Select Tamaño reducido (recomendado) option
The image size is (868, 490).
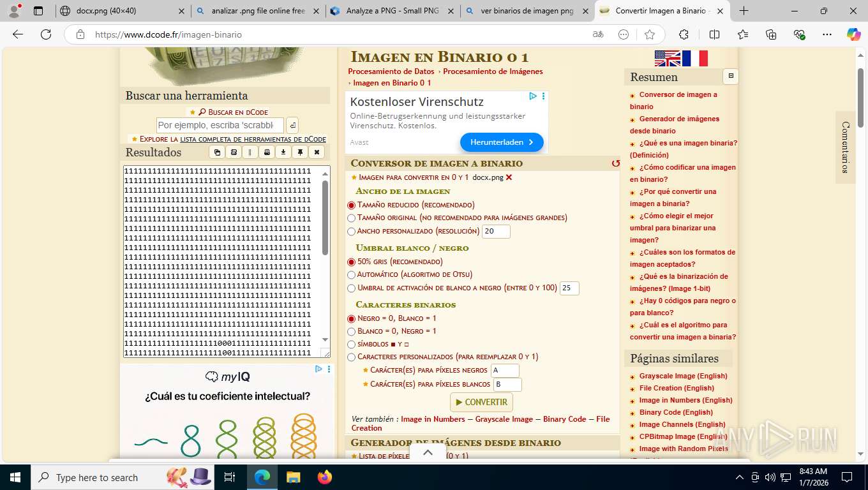[x=351, y=205]
